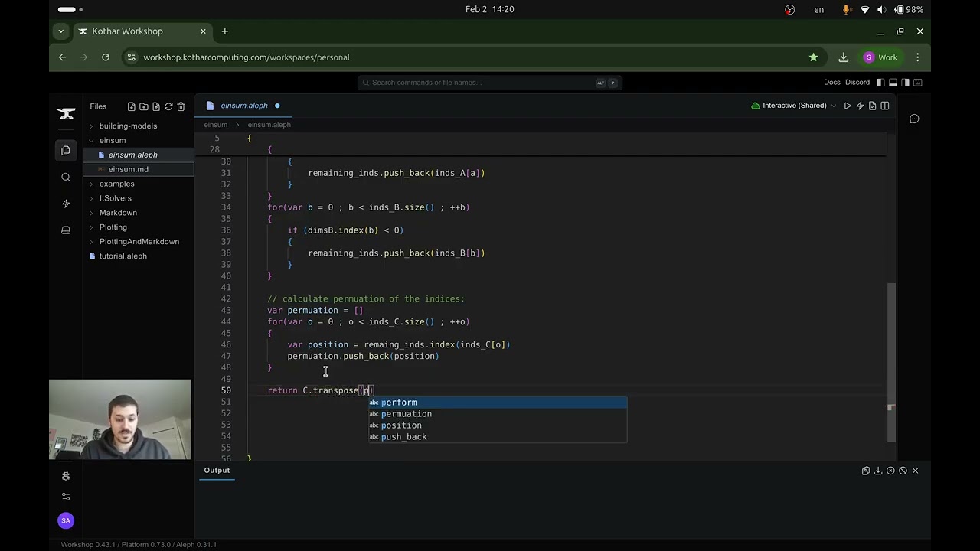Choose 'position' from autocomplete list
Viewport: 980px width, 551px height.
coord(498,425)
